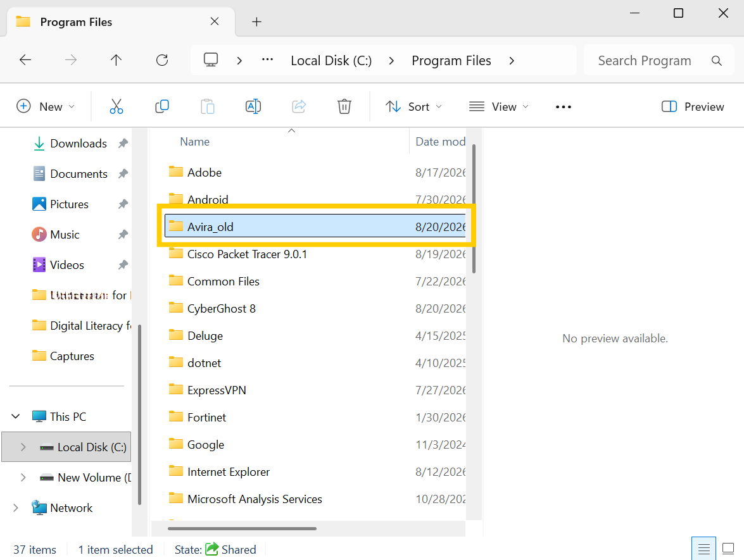The height and width of the screenshot is (560, 744).
Task: Click the pin icon beside Videos
Action: pos(123,264)
